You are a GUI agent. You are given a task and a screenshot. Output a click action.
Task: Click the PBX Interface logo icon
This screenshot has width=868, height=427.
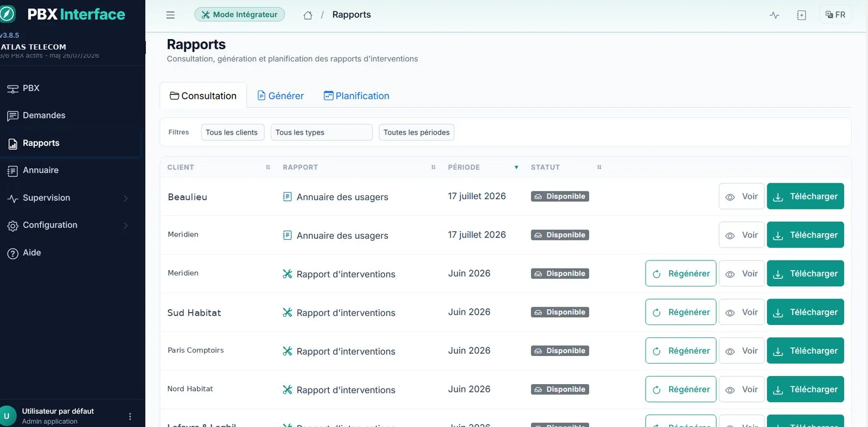click(8, 14)
